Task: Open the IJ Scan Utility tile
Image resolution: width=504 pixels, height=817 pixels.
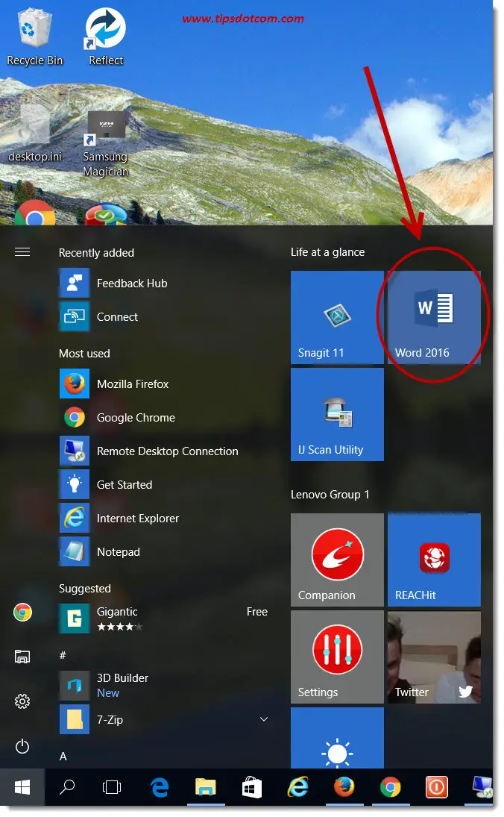Action: coord(337,414)
